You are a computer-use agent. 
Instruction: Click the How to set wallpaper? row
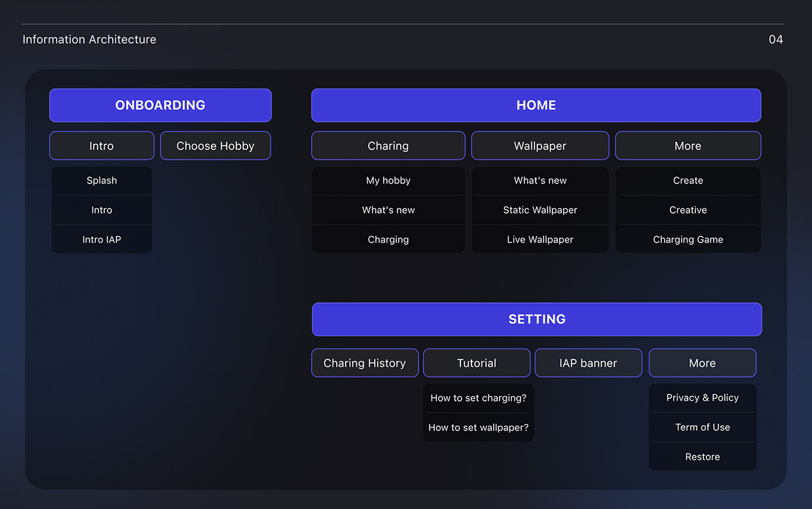point(479,428)
